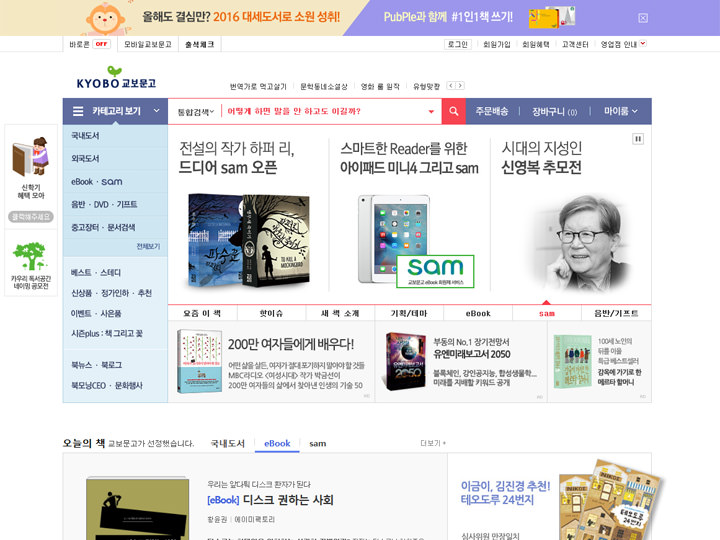
Task: Open the 고객센터 link
Action: coord(575,44)
